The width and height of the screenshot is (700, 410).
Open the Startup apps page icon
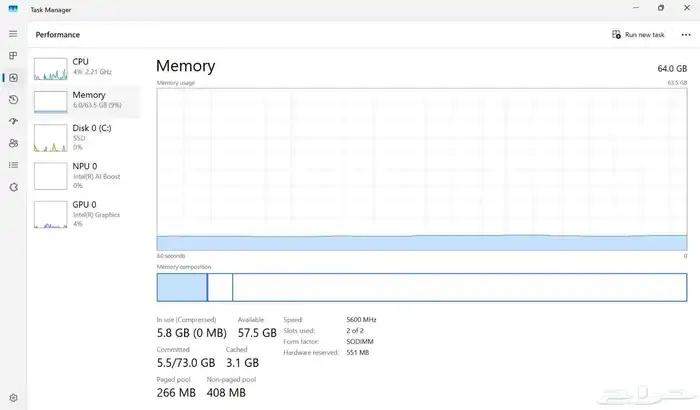[13, 121]
